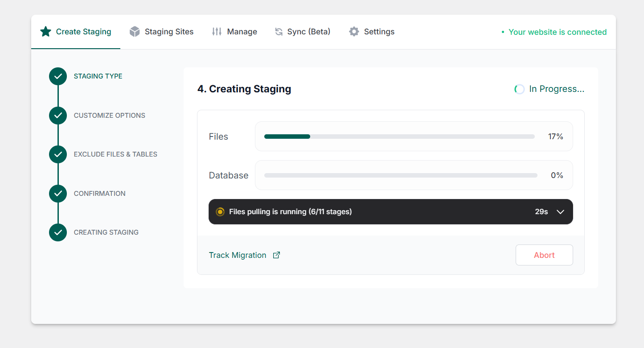Click the yellow status dot in the progress bar
Image resolution: width=644 pixels, height=348 pixels.
pos(220,212)
